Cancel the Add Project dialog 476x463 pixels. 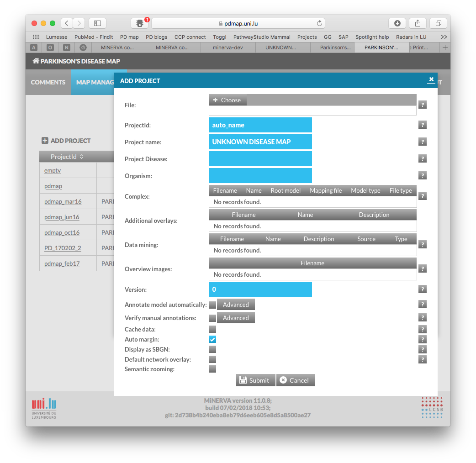point(296,380)
